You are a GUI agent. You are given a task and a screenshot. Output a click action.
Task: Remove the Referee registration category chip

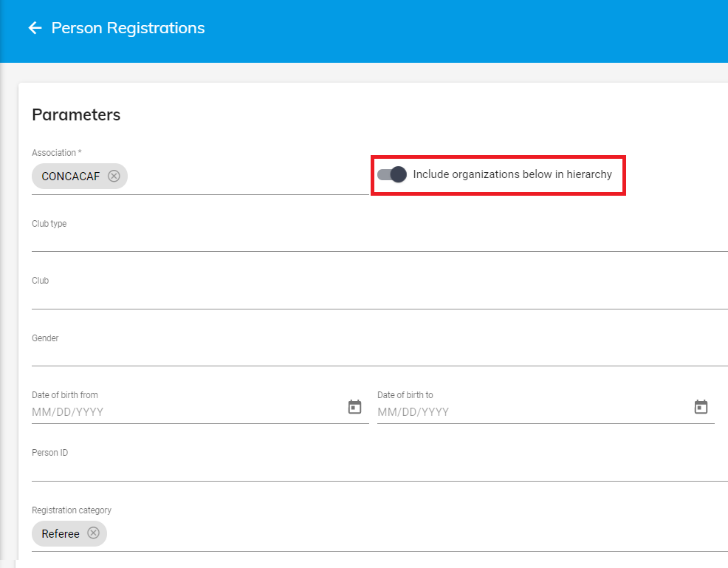pyautogui.click(x=93, y=533)
